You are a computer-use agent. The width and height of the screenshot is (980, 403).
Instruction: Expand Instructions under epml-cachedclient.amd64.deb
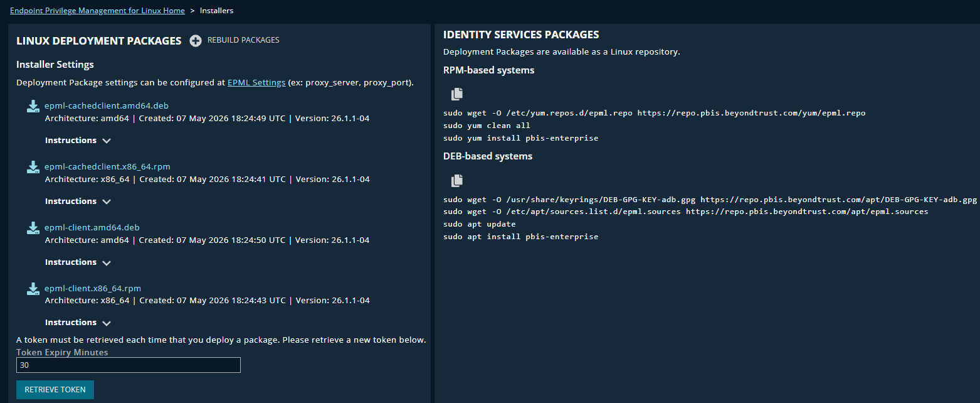(78, 141)
